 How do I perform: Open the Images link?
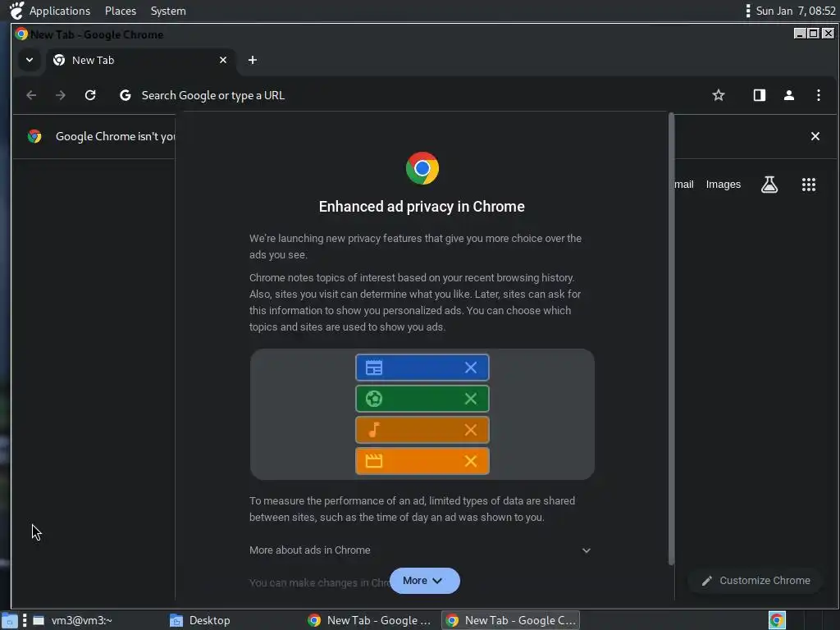pos(724,185)
